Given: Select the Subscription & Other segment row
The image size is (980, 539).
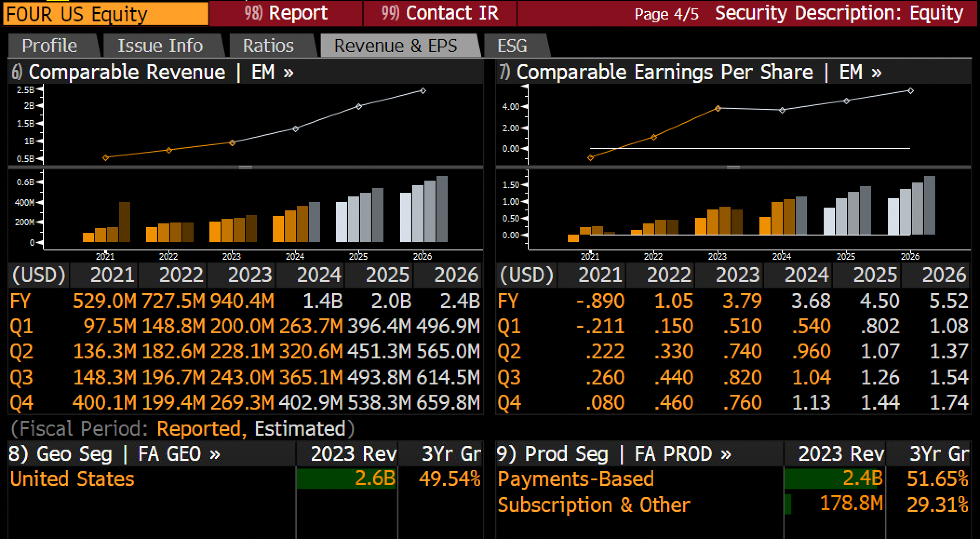Looking at the screenshot, I should (x=733, y=505).
